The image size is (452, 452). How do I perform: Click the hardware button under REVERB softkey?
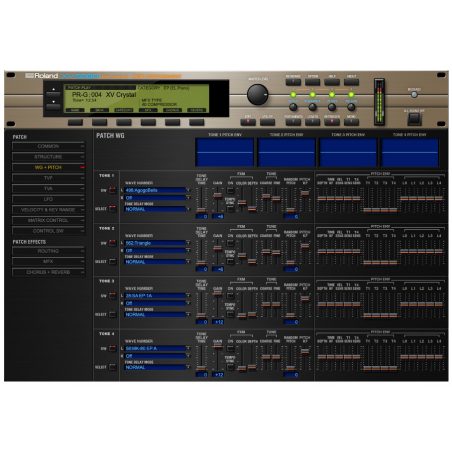click(197, 122)
